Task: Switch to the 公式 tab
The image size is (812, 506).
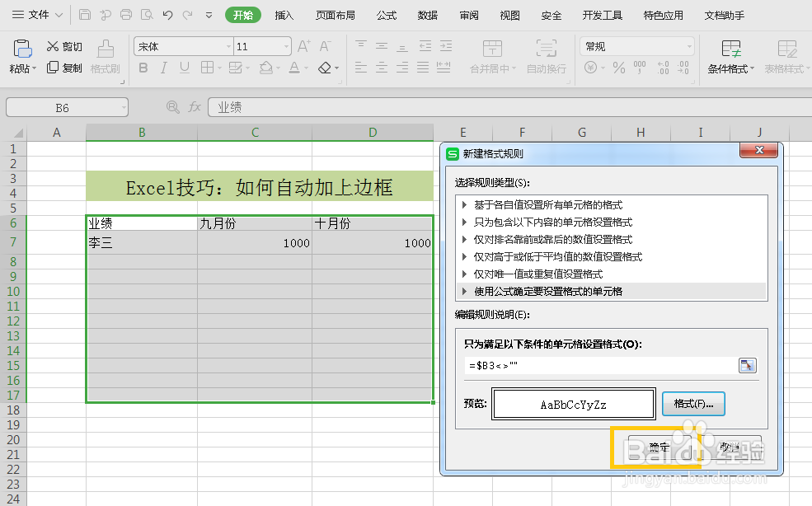Action: coord(387,15)
